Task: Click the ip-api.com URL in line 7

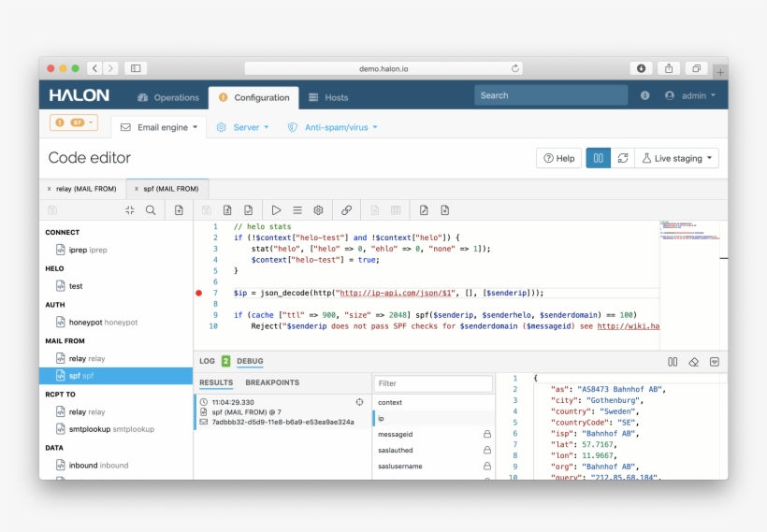Action: (x=396, y=293)
